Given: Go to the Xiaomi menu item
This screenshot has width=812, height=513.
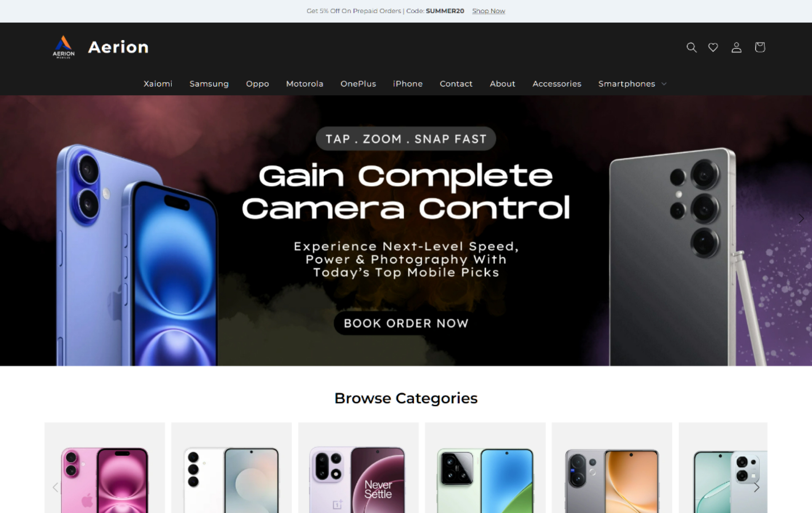Looking at the screenshot, I should [x=158, y=84].
